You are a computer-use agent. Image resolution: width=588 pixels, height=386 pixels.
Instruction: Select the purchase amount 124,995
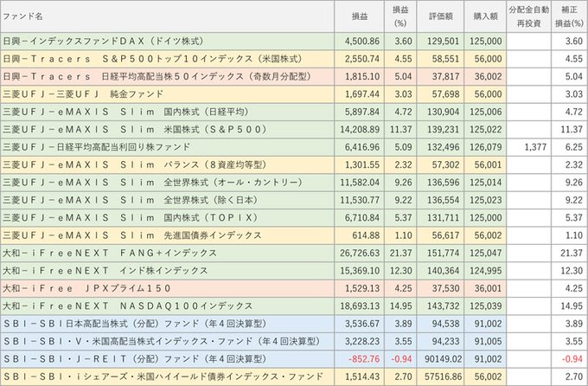pos(486,271)
